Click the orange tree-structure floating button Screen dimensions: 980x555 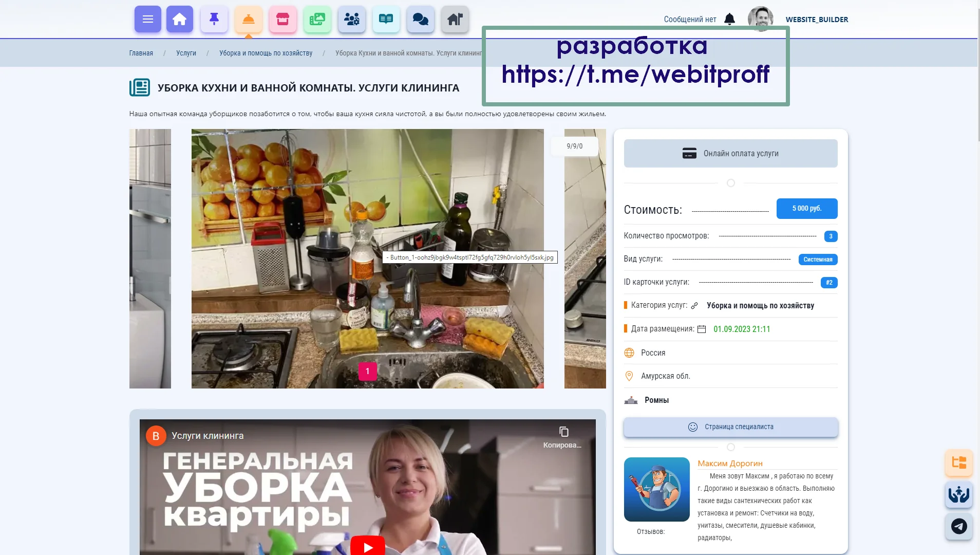click(958, 462)
